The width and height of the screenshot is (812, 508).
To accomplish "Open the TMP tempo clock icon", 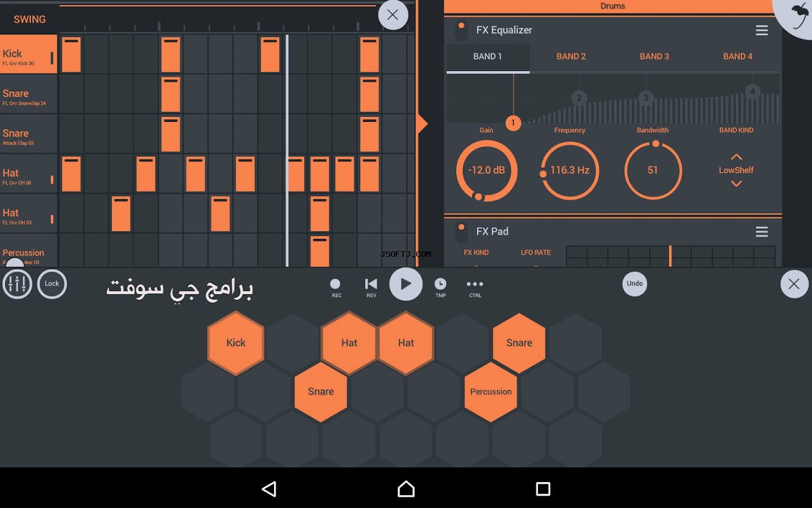I will click(x=440, y=287).
